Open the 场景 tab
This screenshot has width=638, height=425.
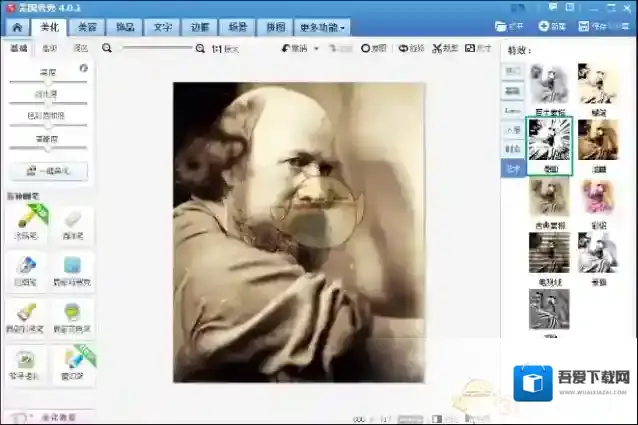tap(238, 27)
